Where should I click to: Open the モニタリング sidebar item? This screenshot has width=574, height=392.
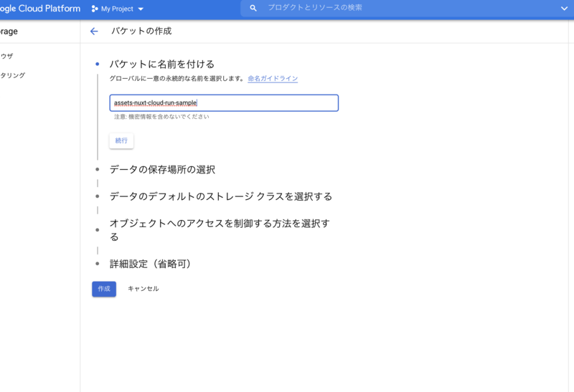coord(12,75)
